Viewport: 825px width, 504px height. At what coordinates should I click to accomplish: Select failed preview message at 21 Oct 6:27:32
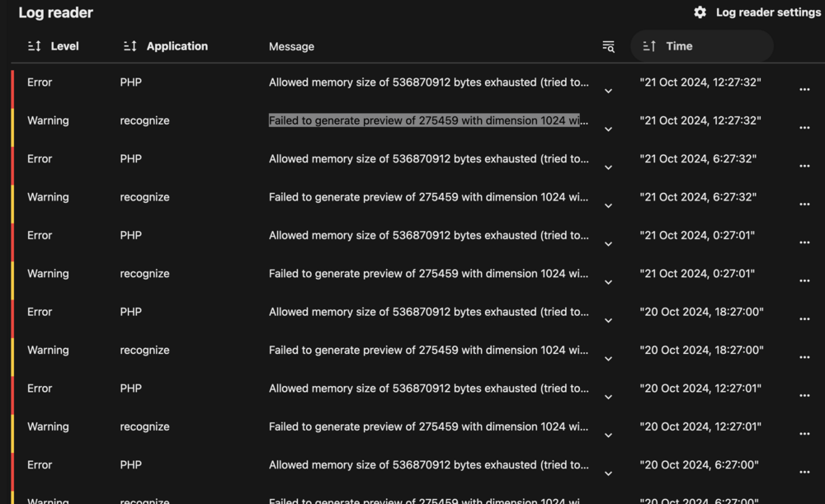click(428, 197)
